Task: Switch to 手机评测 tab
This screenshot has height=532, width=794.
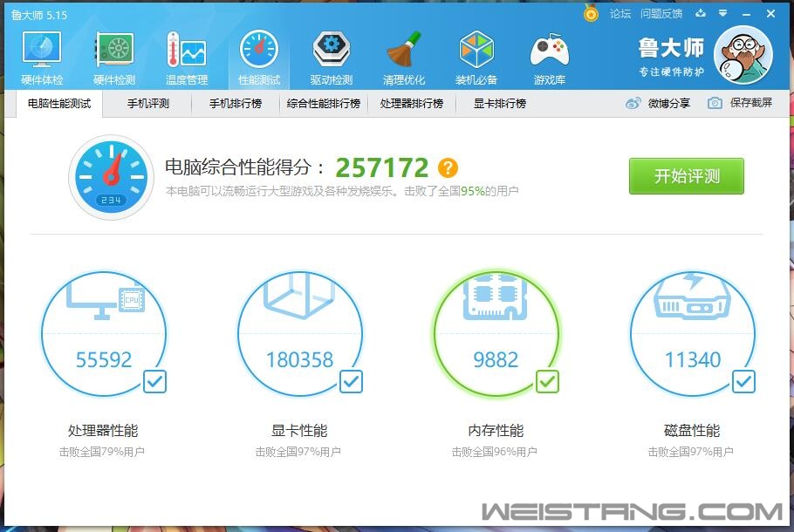Action: click(147, 104)
